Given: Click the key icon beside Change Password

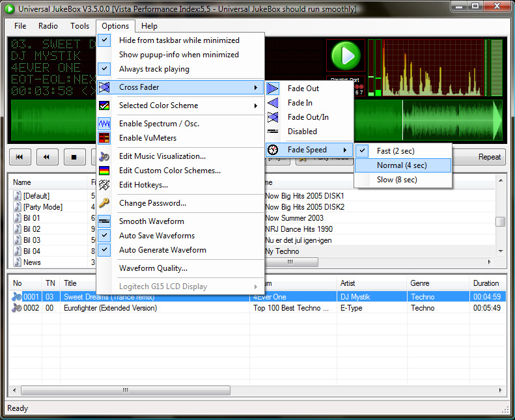Looking at the screenshot, I should point(104,203).
